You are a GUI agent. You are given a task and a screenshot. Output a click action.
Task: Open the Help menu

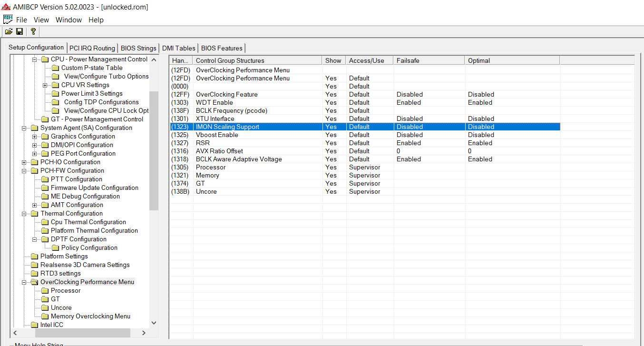pyautogui.click(x=96, y=20)
